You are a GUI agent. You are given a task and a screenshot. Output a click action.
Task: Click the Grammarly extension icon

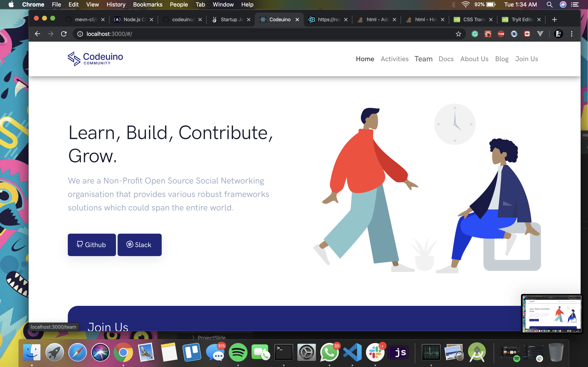pyautogui.click(x=475, y=34)
